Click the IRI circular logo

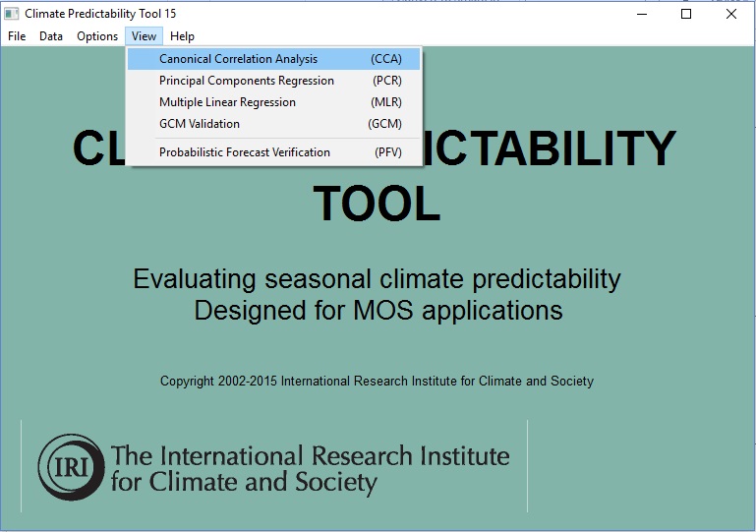click(72, 467)
